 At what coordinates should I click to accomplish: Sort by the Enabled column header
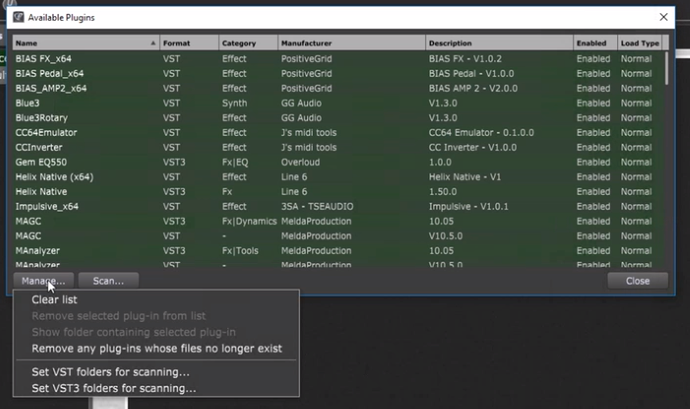click(x=595, y=43)
